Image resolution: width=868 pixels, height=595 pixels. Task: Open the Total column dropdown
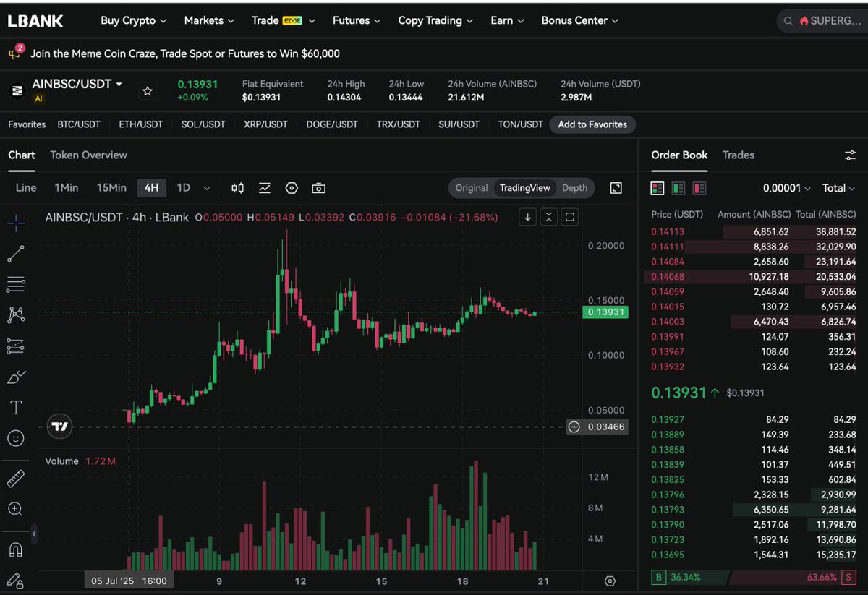(x=839, y=188)
